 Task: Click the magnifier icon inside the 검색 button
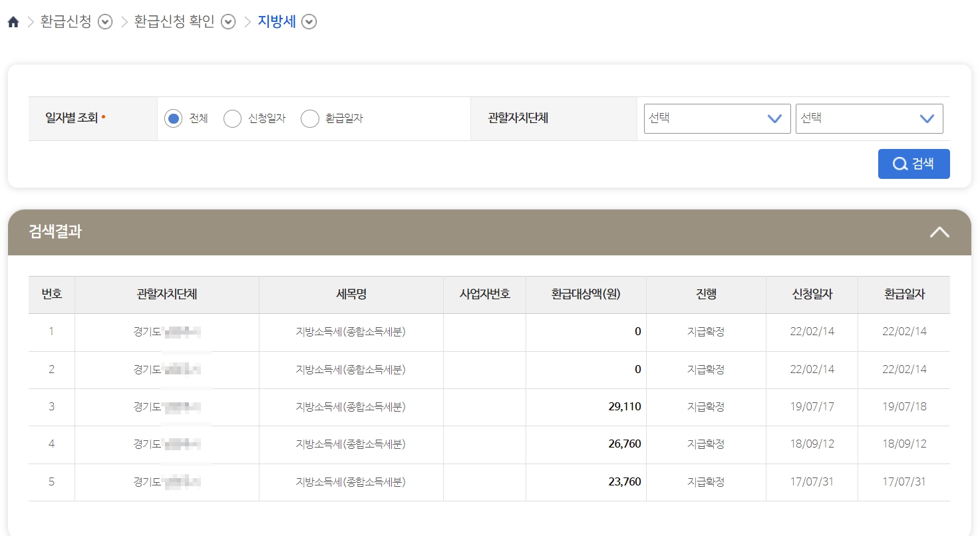pyautogui.click(x=899, y=164)
